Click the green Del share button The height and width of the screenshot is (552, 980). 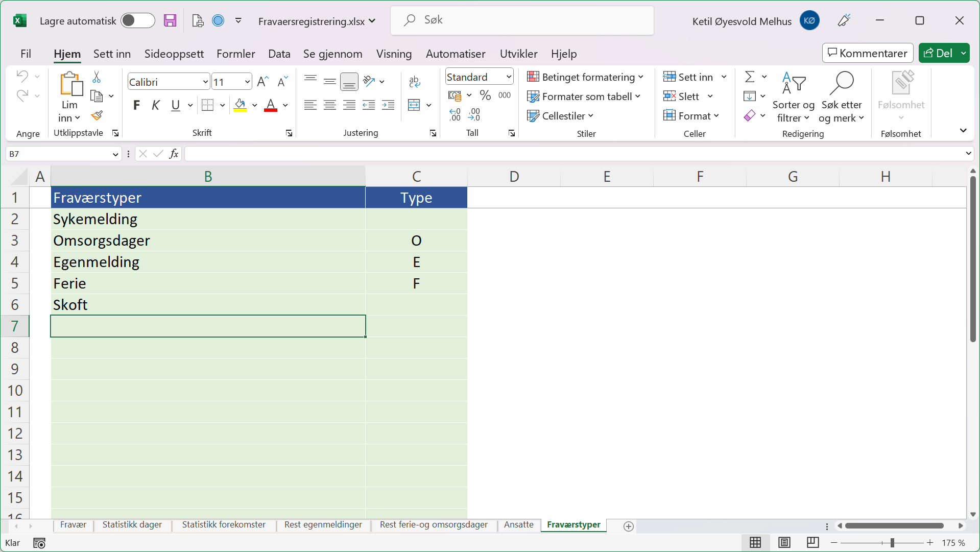(x=939, y=53)
